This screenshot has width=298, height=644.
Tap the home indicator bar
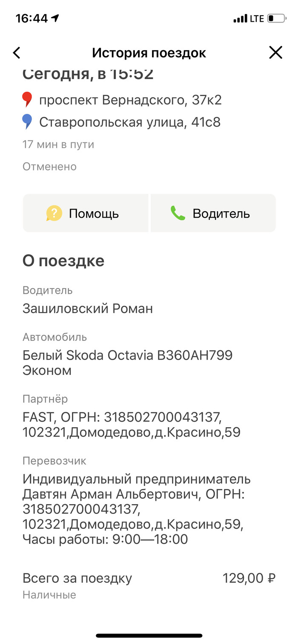point(149,635)
